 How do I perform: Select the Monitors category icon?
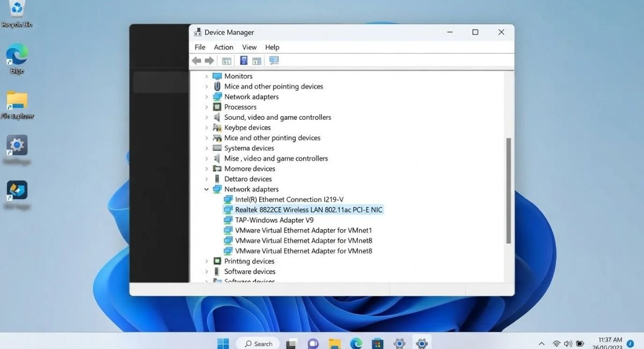(x=217, y=76)
